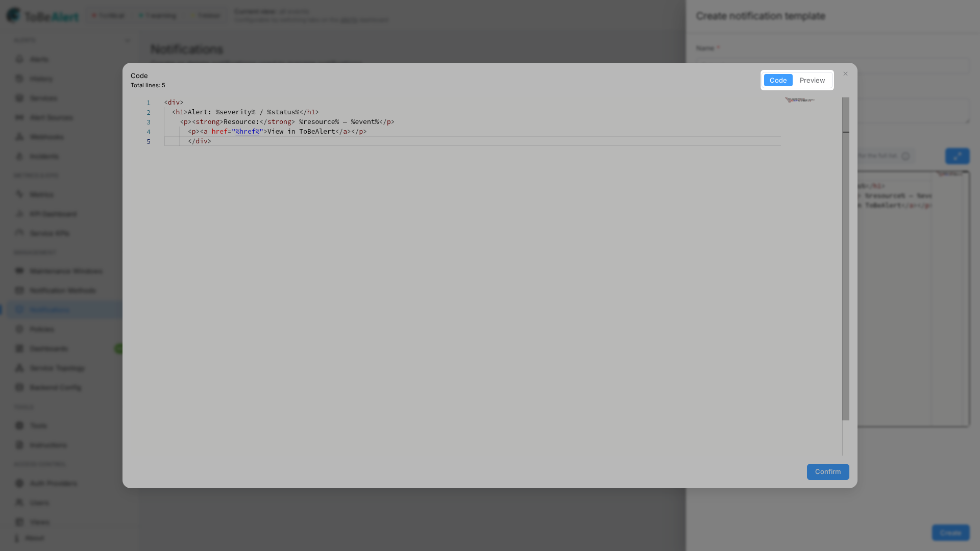Click opening div tag on line 1
This screenshot has width=980, height=551.
pos(174,103)
